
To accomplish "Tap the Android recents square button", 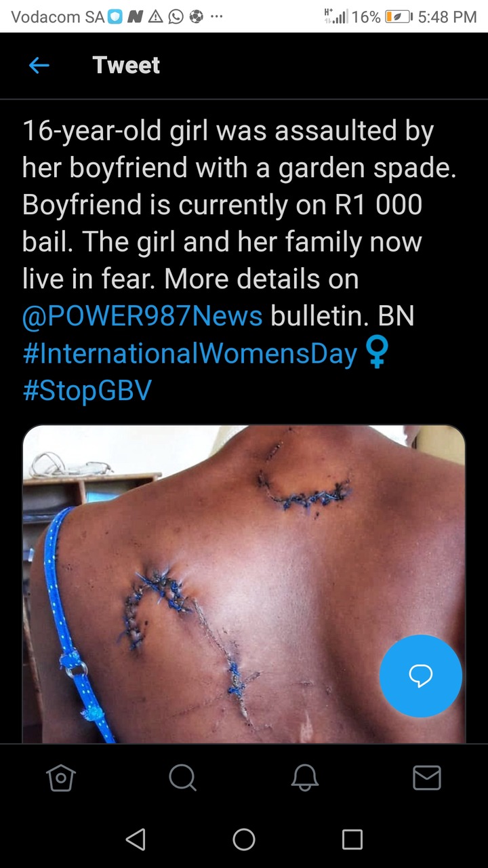I will pyautogui.click(x=352, y=840).
